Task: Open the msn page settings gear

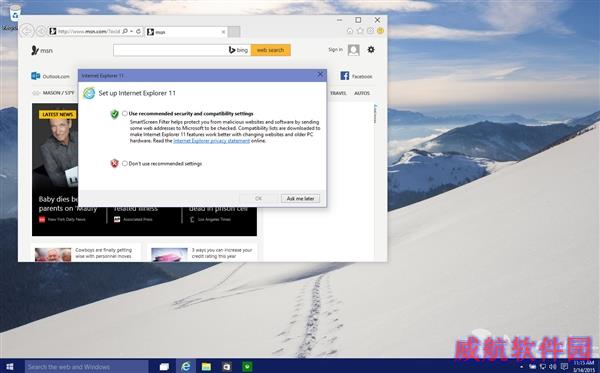Action: pos(371,50)
